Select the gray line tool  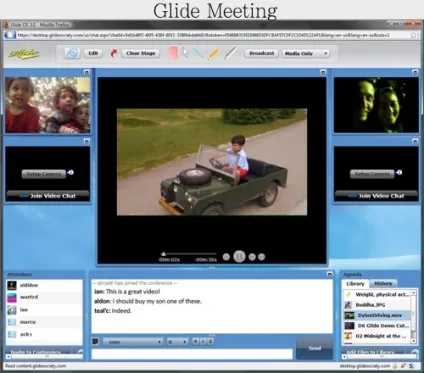click(x=230, y=53)
